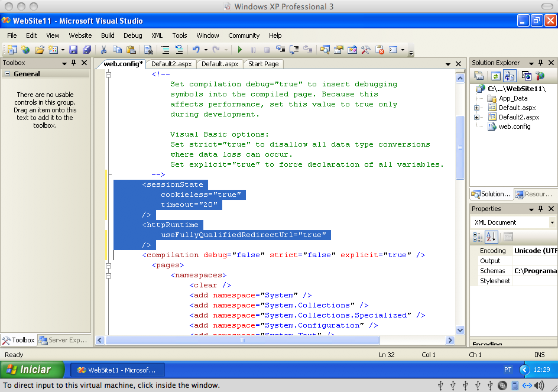The image size is (558, 392).
Task: Open the Add New Item dropdown arrow
Action: click(63, 50)
